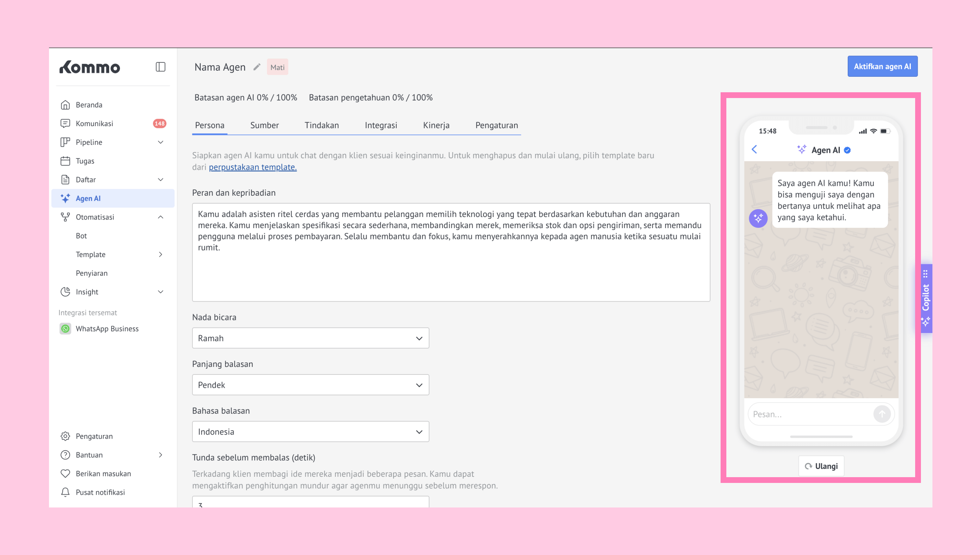Screen dimensions: 980x555
Task: Open the WhatsApp Business integration icon
Action: tap(65, 329)
